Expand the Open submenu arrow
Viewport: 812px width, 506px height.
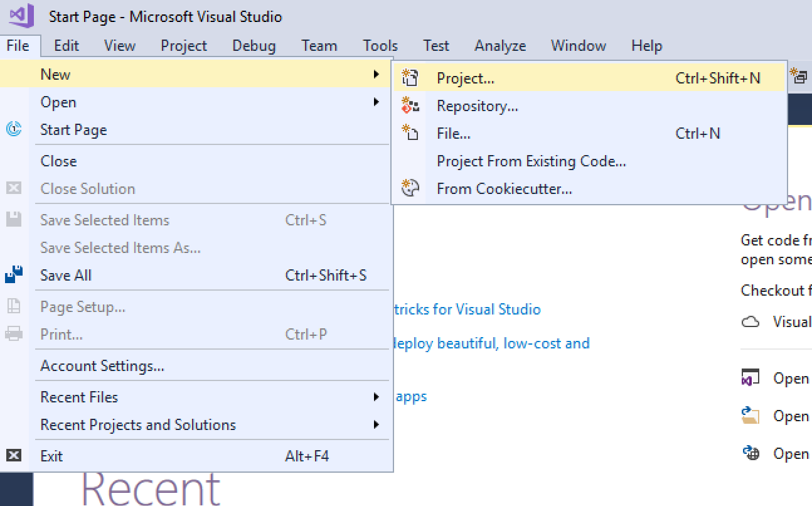376,102
